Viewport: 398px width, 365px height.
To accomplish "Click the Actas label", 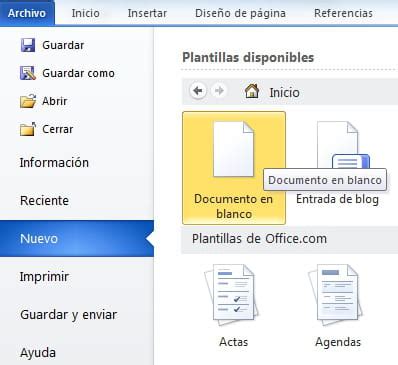I will [x=234, y=342].
